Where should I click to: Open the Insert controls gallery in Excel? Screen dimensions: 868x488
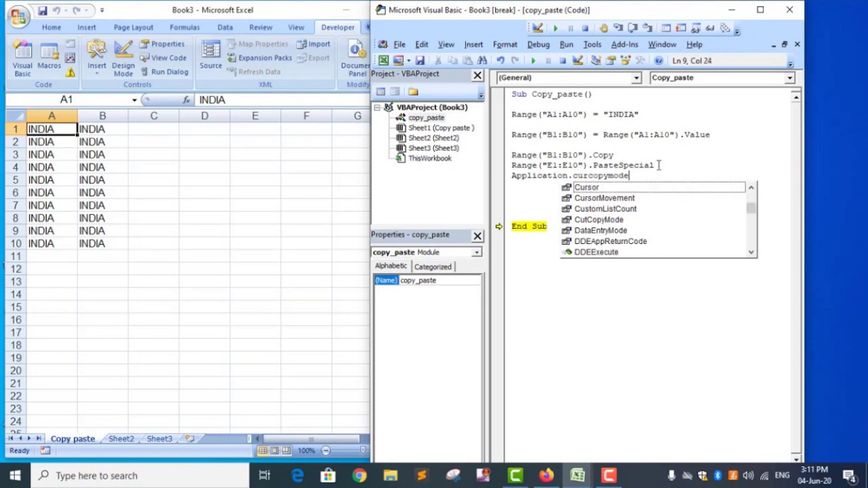96,58
